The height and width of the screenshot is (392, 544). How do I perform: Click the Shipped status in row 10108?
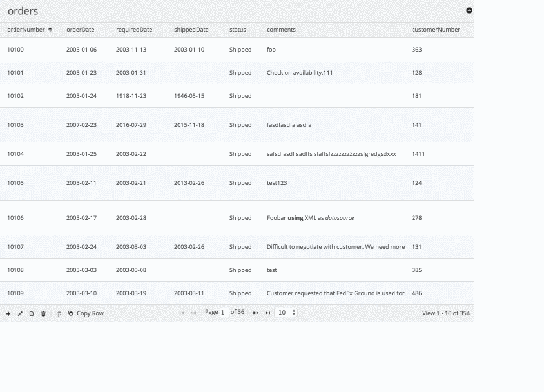[240, 270]
